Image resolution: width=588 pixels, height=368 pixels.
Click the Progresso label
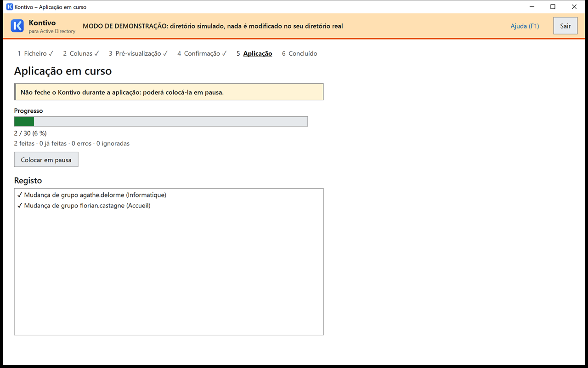coord(28,111)
